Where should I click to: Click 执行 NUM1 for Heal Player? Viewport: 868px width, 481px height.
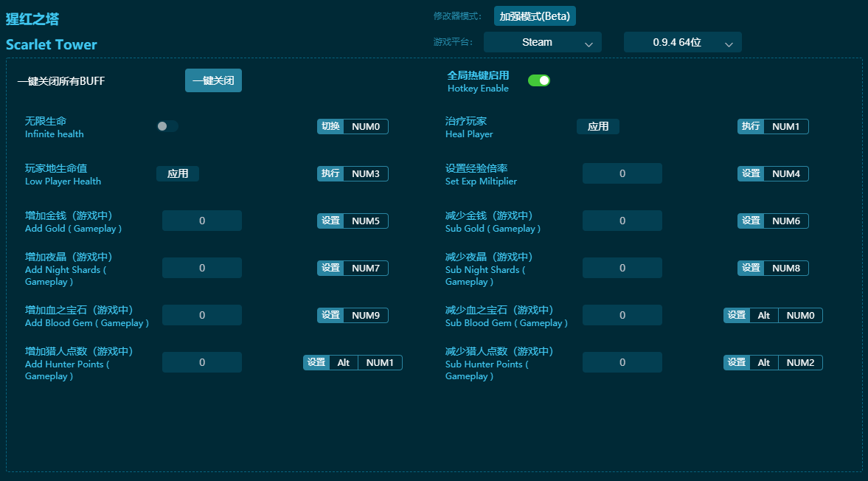coord(773,126)
